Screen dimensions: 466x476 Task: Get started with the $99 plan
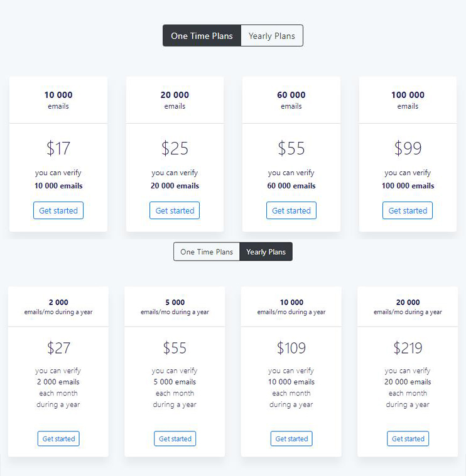tap(408, 210)
